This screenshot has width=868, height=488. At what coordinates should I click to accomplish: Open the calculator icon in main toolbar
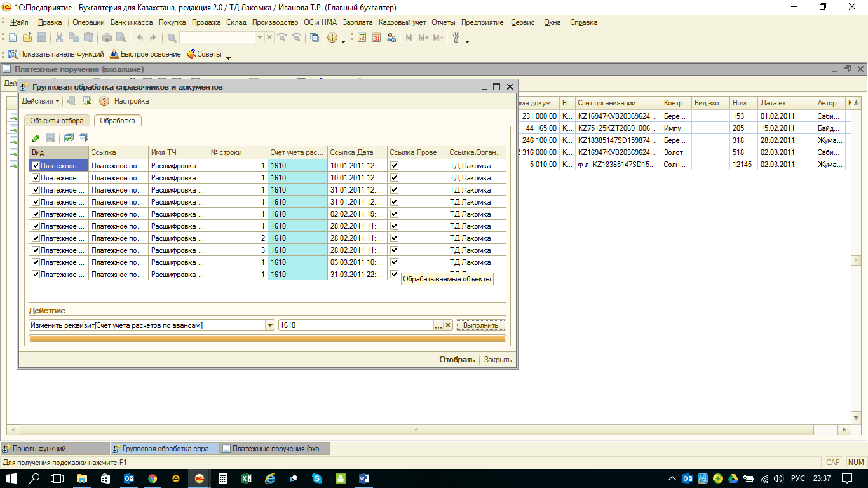tap(362, 37)
